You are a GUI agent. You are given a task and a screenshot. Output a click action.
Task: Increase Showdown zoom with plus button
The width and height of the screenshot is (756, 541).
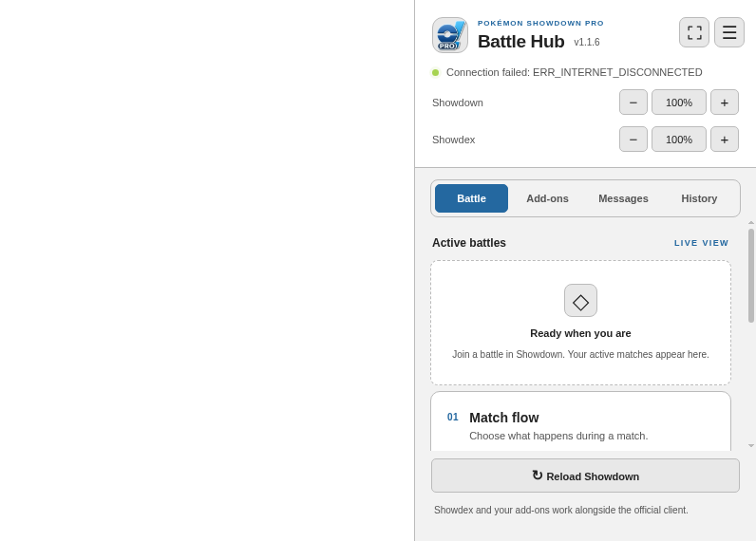click(x=725, y=103)
